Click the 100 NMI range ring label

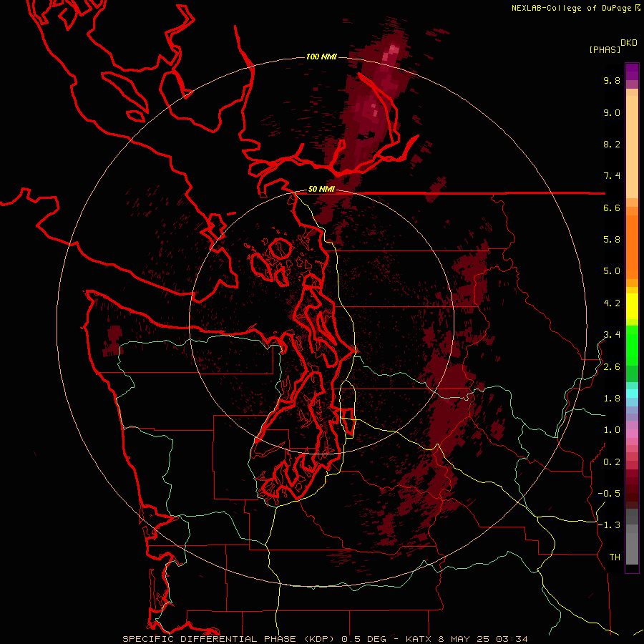(321, 57)
